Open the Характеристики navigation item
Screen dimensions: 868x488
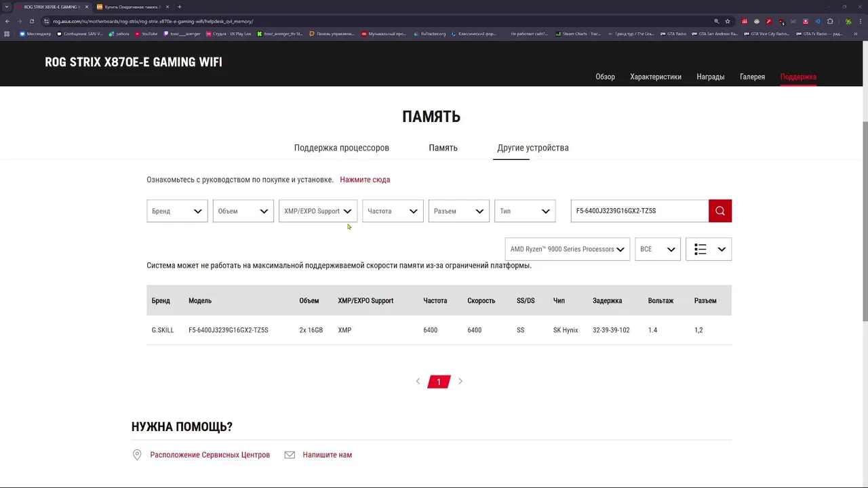656,77
